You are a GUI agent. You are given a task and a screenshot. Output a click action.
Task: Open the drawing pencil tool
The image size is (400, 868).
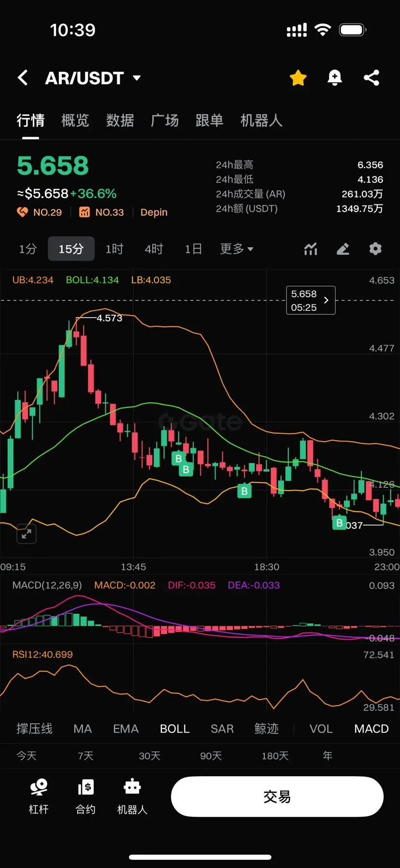coord(343,249)
